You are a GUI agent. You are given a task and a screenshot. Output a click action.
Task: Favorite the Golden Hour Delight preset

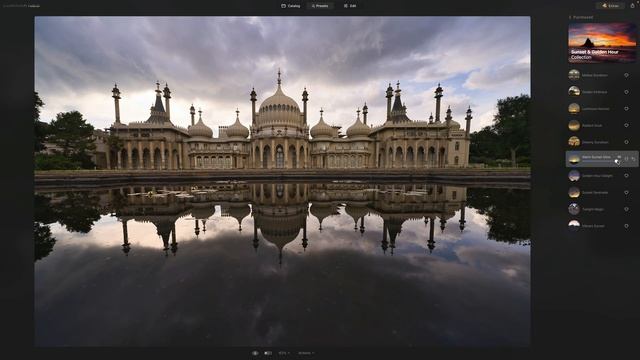click(x=626, y=176)
